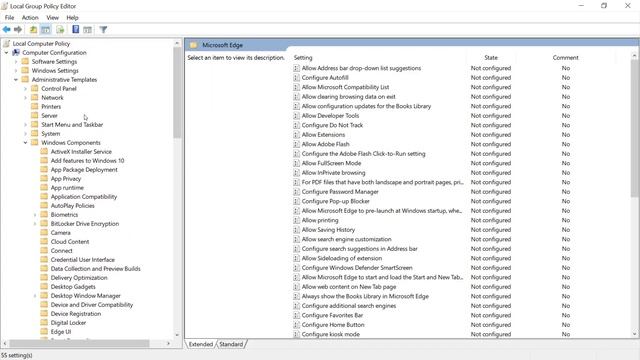The image size is (640, 360).
Task: Click tree pane vertical scrollbar thumb
Action: [x=177, y=93]
